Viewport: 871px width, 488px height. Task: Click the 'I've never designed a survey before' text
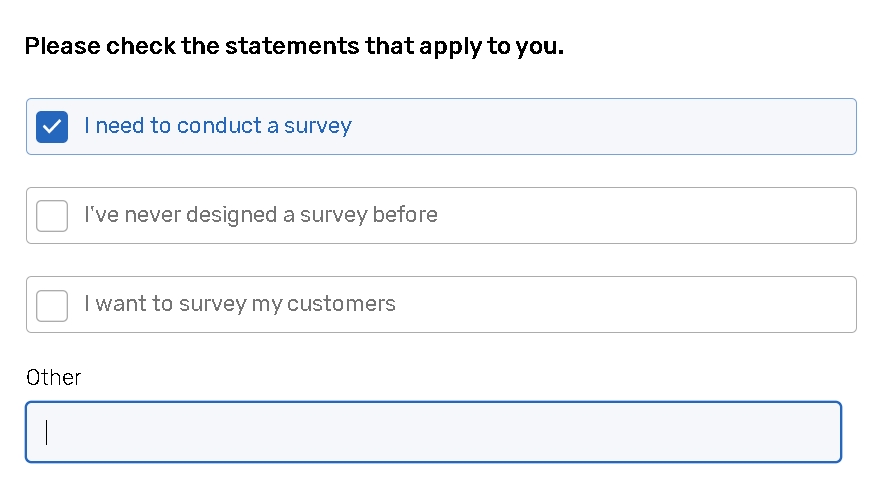260,215
